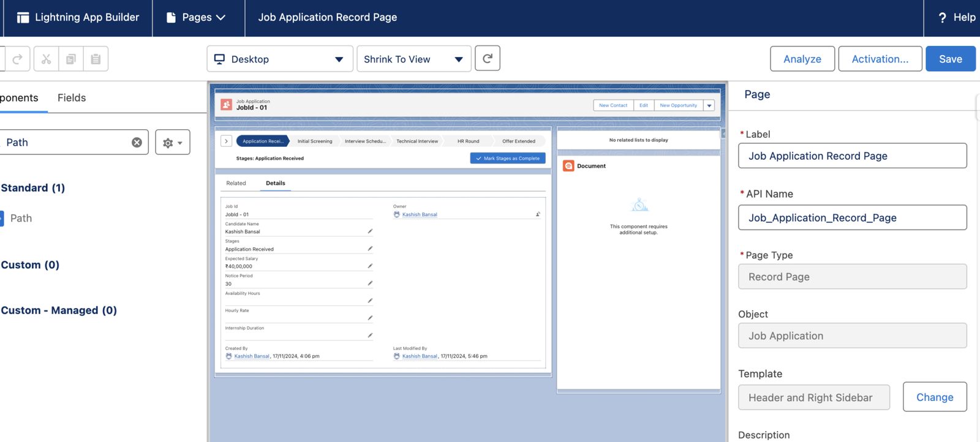980x442 pixels.
Task: Click the redo arrow icon in toolbar
Action: pyautogui.click(x=17, y=59)
